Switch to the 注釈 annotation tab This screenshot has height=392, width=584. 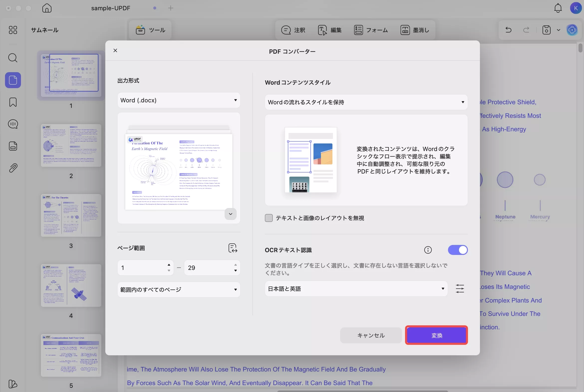(293, 30)
